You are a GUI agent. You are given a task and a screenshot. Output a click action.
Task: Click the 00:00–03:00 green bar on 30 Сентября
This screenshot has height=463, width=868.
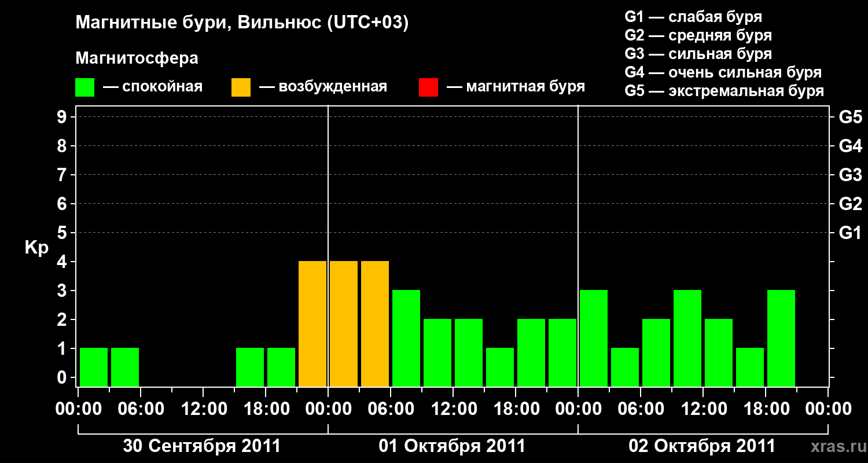[x=94, y=367]
